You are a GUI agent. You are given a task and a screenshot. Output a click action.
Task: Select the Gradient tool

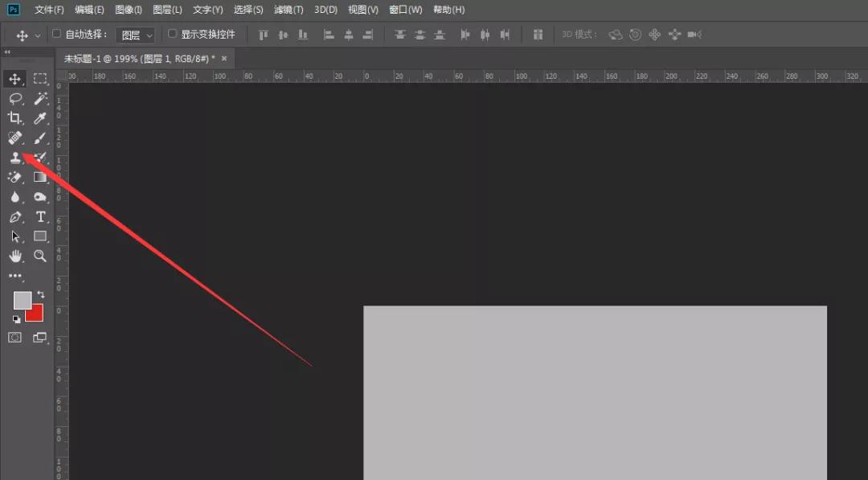[x=40, y=177]
